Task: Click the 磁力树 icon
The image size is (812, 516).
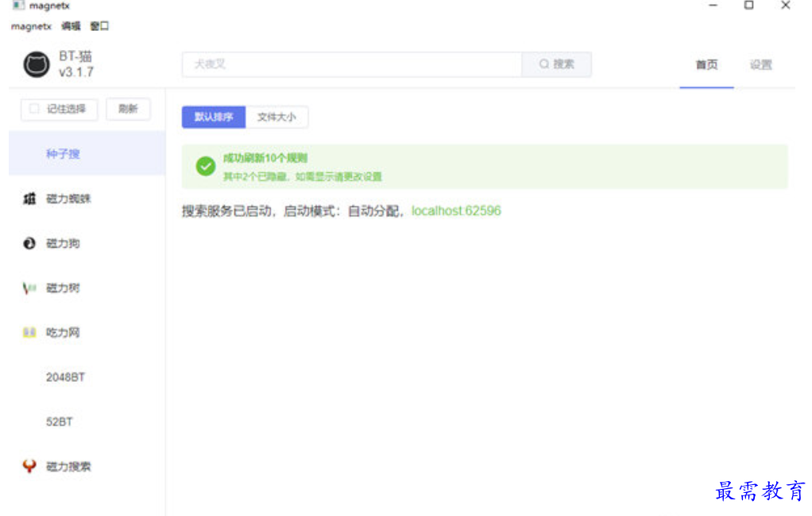Action: pos(29,287)
